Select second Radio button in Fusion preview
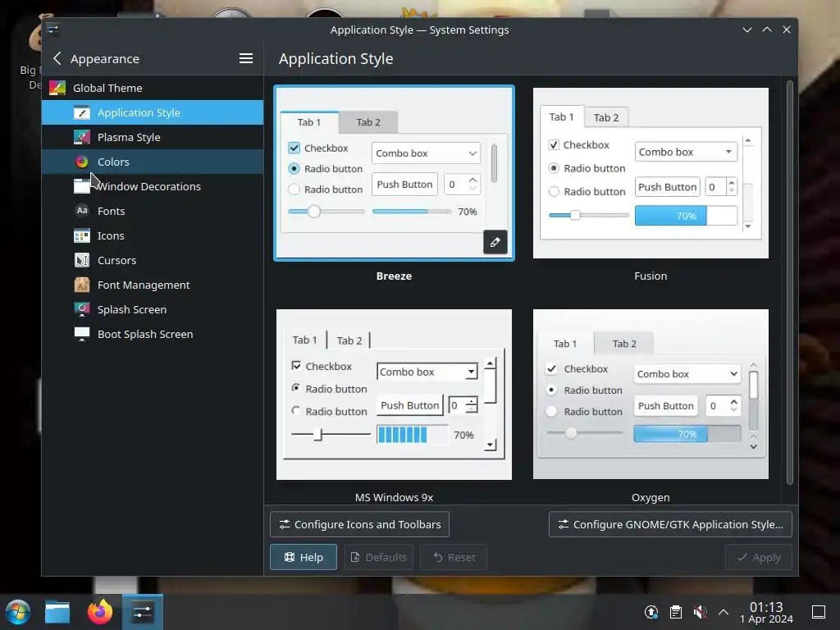 click(x=554, y=191)
